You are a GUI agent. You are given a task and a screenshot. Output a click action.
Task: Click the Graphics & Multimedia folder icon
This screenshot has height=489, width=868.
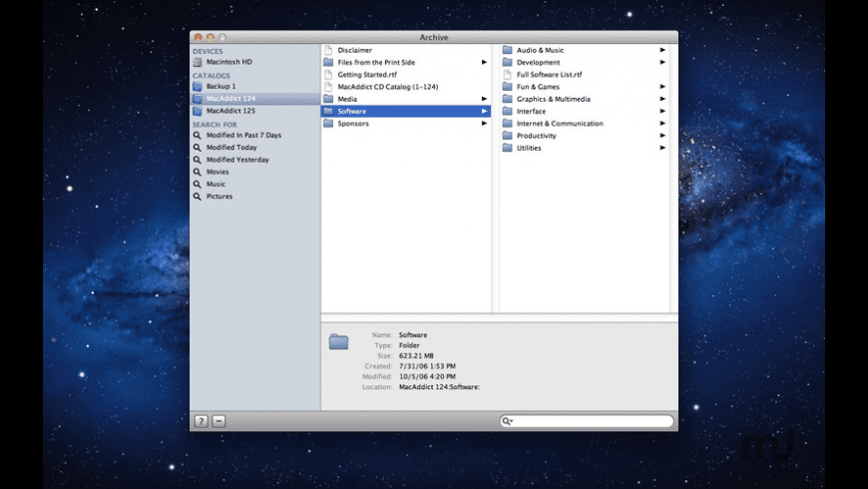pyautogui.click(x=507, y=99)
